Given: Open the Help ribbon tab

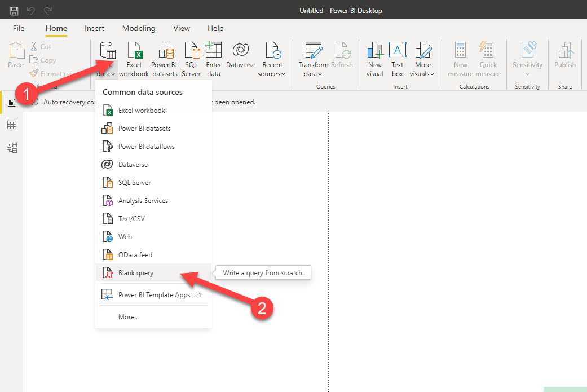Looking at the screenshot, I should [x=215, y=28].
